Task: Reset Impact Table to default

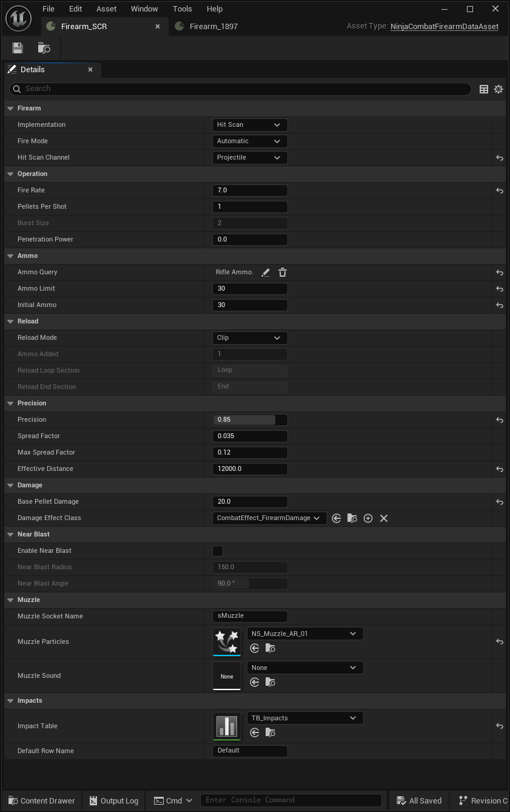Action: point(500,726)
